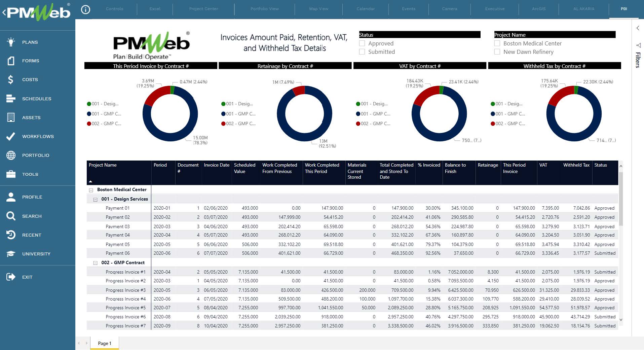Open the Profile person icon

(11, 197)
